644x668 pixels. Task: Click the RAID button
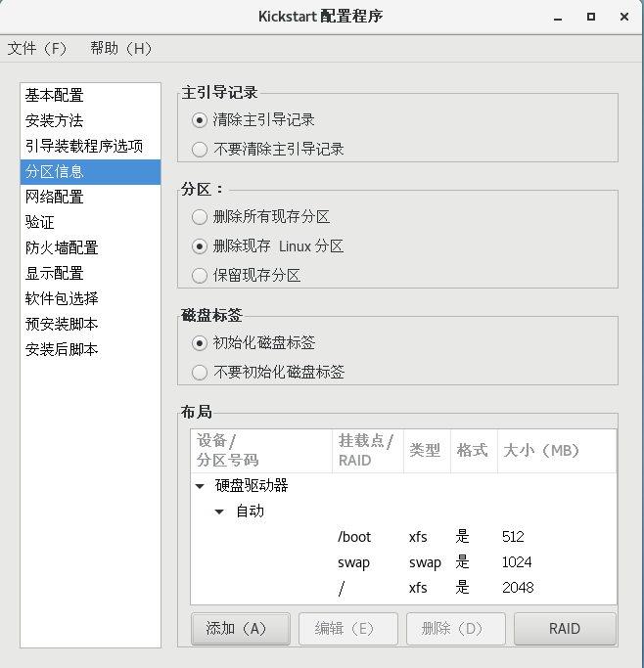pyautogui.click(x=565, y=628)
